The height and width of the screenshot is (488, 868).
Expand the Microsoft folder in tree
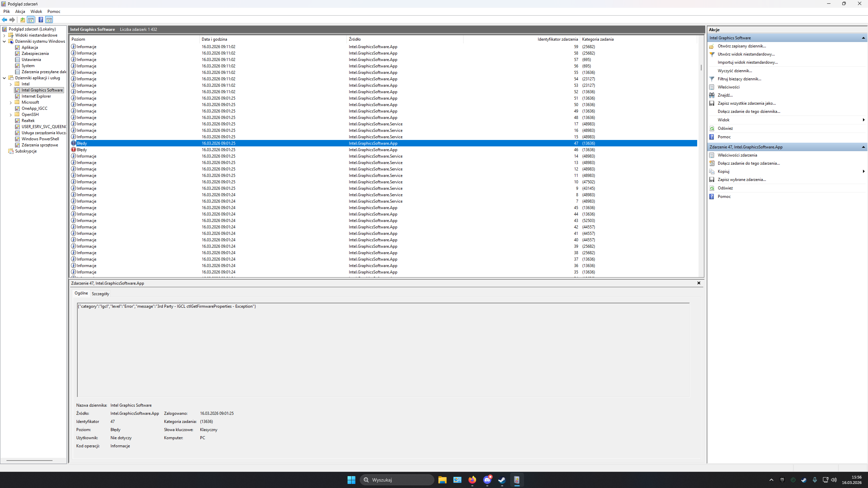[11, 102]
